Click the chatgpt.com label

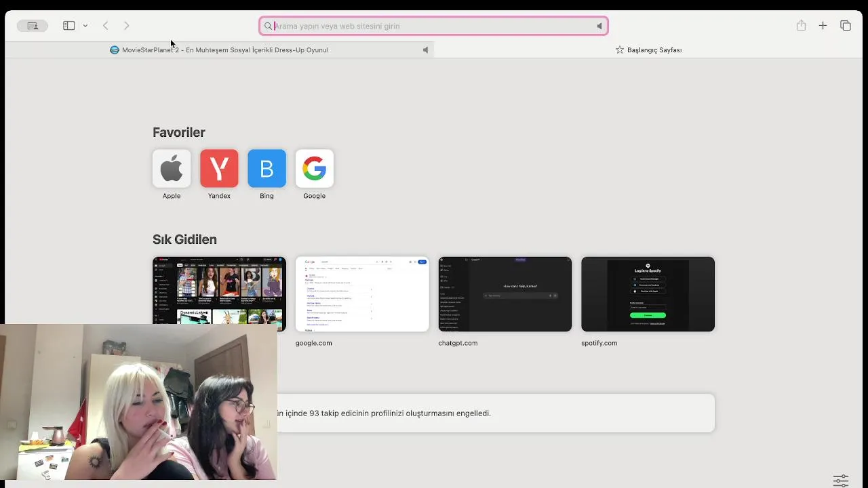click(458, 343)
